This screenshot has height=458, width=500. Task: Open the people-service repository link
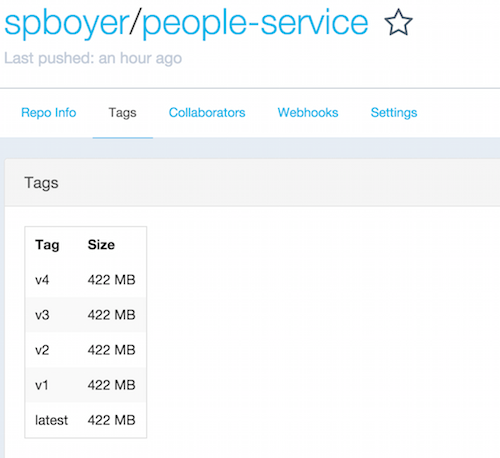pyautogui.click(x=255, y=24)
